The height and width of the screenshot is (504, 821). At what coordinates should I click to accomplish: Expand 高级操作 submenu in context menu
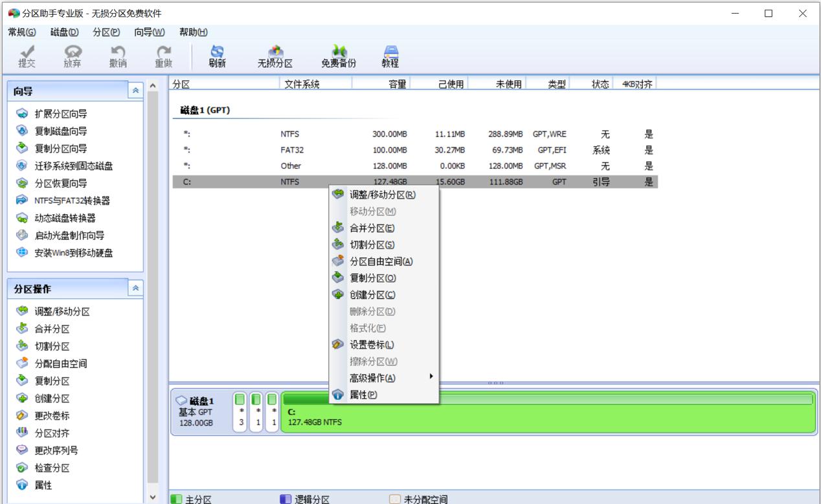click(384, 378)
